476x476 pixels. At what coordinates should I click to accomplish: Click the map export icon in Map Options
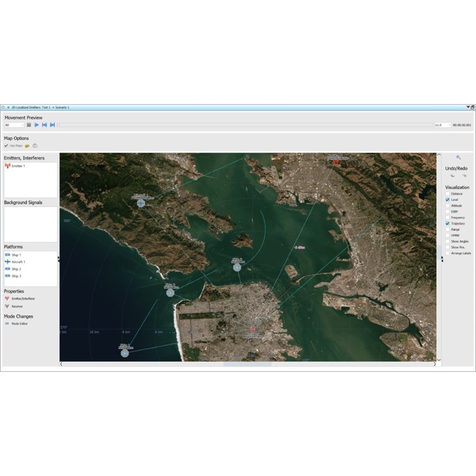click(35, 146)
